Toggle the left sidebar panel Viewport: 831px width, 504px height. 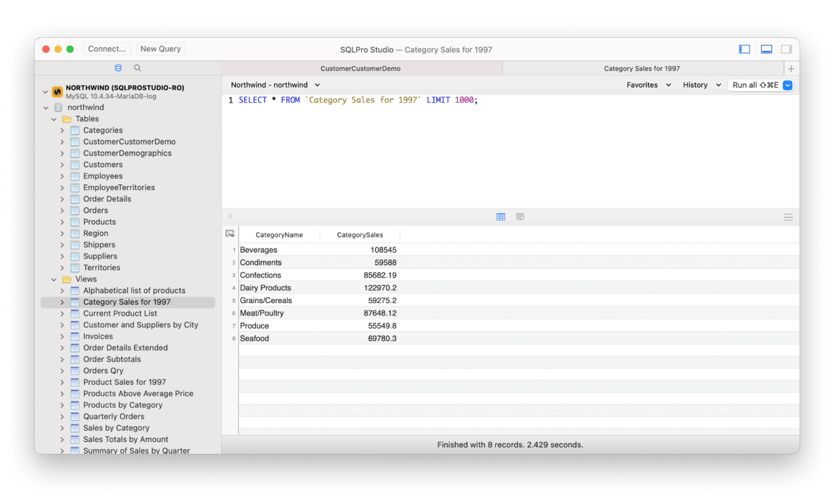(x=744, y=50)
